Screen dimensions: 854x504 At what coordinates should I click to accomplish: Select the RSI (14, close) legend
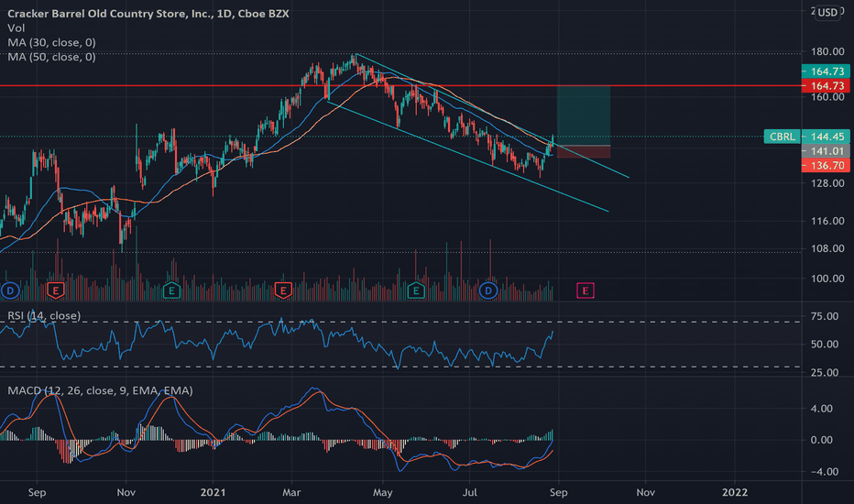pyautogui.click(x=44, y=315)
